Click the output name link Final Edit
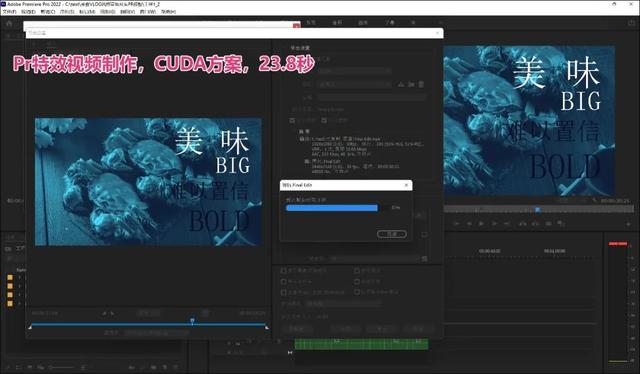Viewport: 640px width, 374px height. tap(330, 109)
